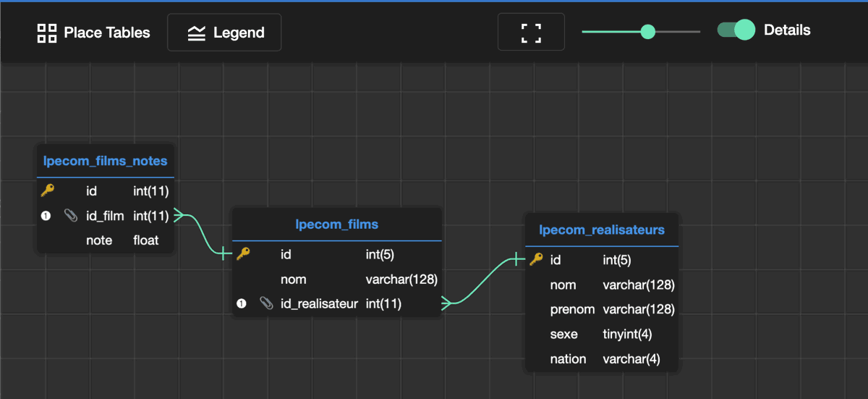This screenshot has height=399, width=868.
Task: Toggle the Details switch off
Action: point(736,30)
